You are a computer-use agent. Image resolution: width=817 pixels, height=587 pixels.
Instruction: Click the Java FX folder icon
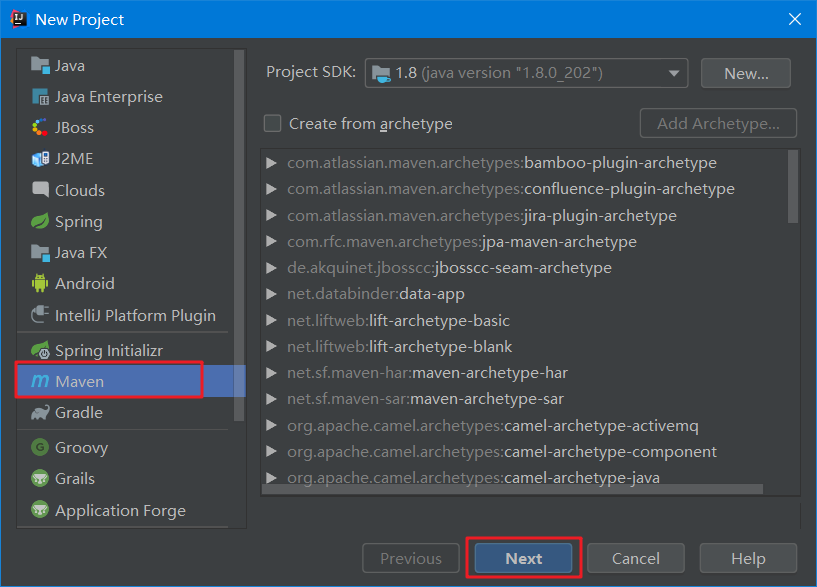[x=40, y=253]
